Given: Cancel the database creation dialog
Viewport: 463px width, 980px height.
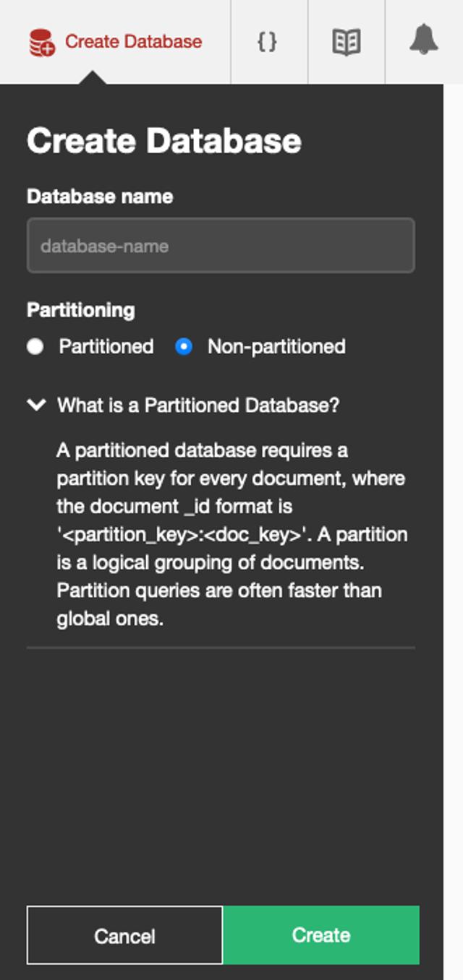Looking at the screenshot, I should tap(123, 934).
